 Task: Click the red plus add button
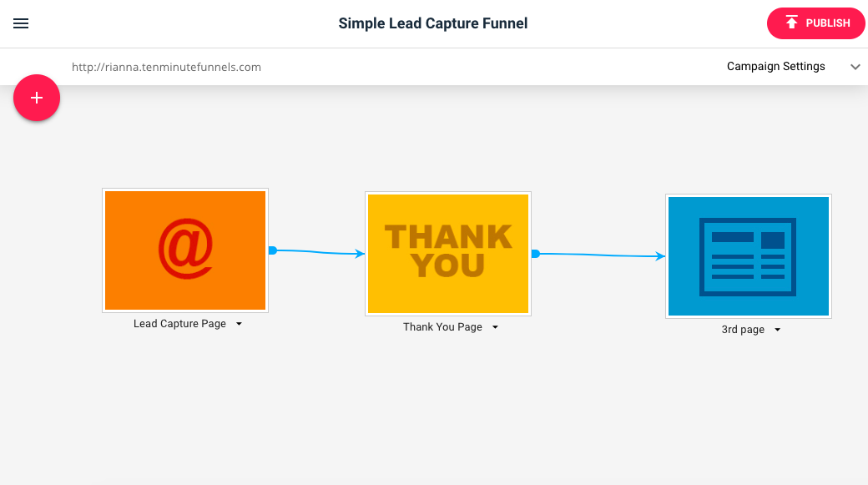[x=37, y=98]
